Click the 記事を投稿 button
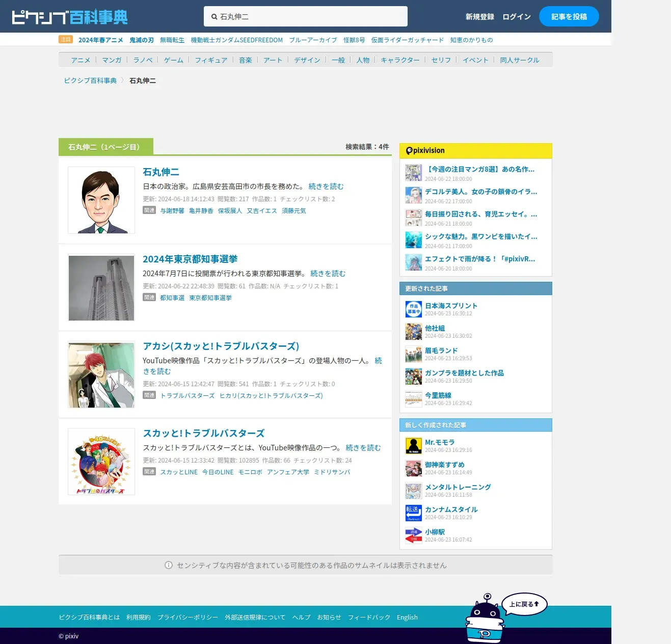 [x=569, y=16]
